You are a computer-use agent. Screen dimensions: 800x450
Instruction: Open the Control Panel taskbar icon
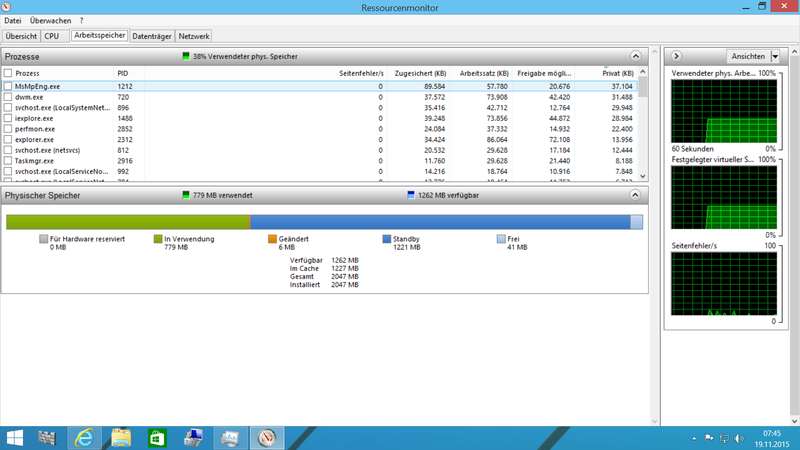coord(193,438)
